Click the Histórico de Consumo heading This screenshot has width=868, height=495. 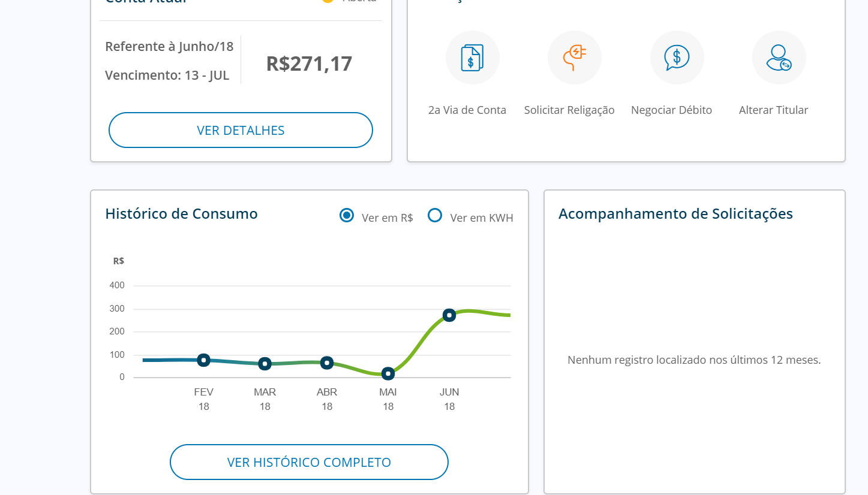pyautogui.click(x=181, y=214)
